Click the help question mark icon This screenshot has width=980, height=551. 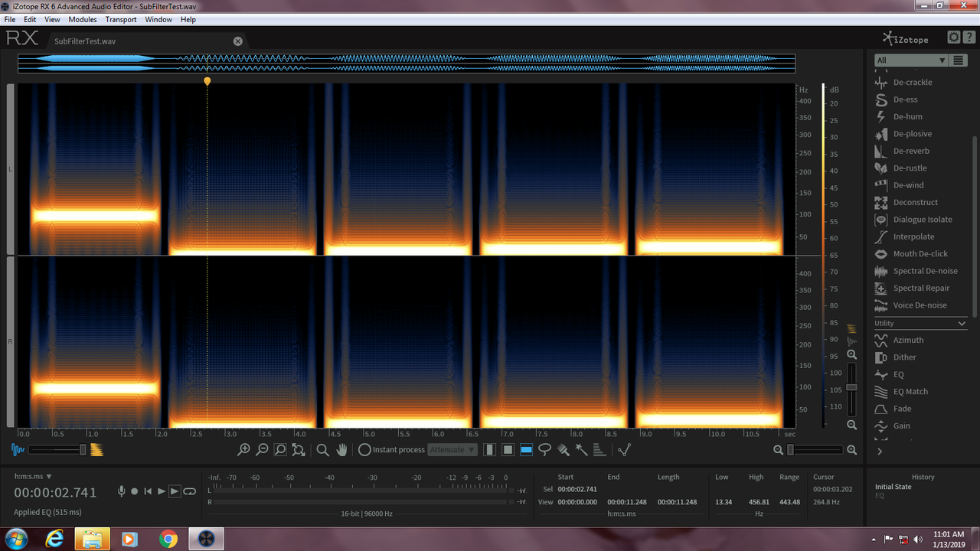click(968, 37)
